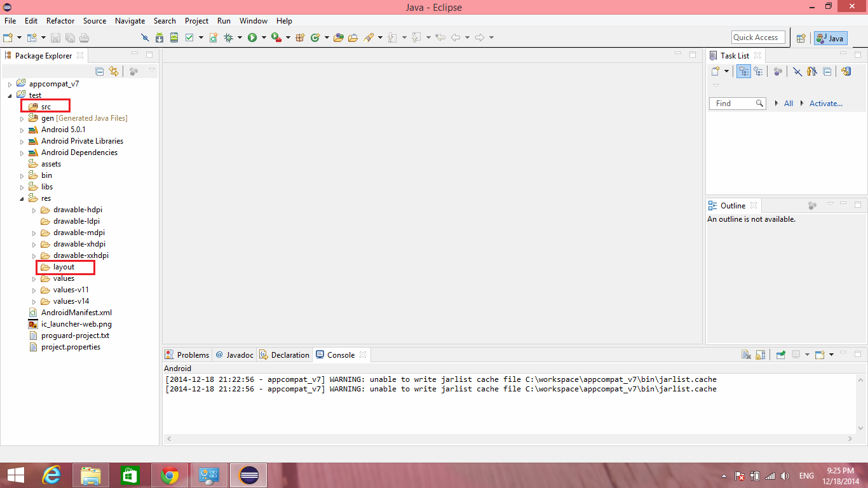Click Skip All Breakpoints icon
Screen dimensions: 868x488
(x=145, y=37)
